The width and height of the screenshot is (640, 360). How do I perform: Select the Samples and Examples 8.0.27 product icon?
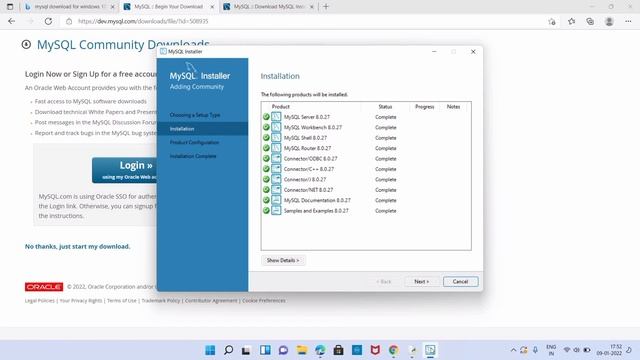click(x=276, y=211)
